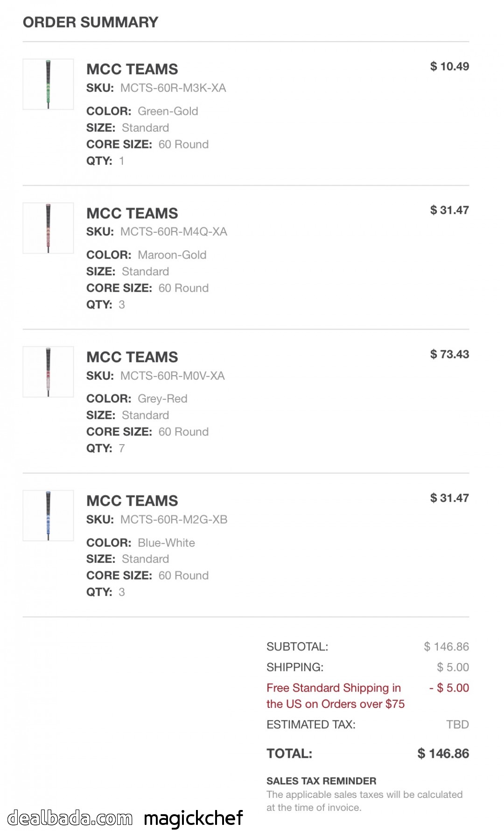Click the SALES TAX REMINDER heading
The image size is (504, 831).
click(321, 781)
